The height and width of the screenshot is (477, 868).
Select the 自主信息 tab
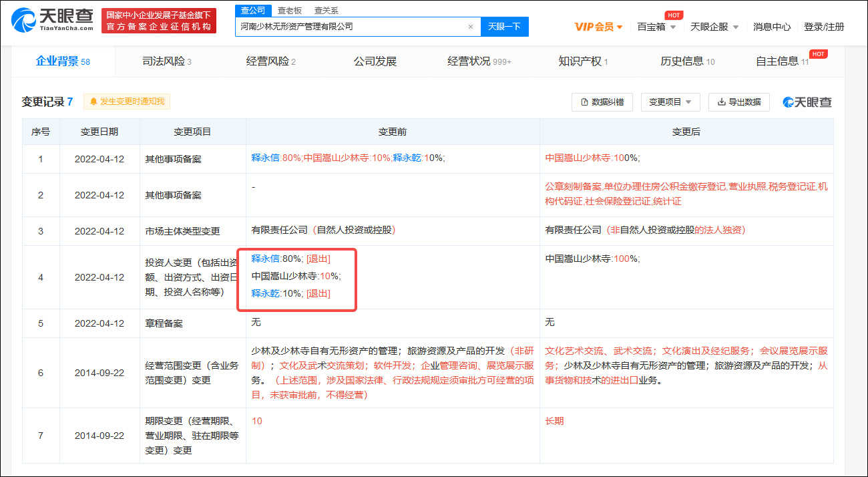click(x=782, y=61)
